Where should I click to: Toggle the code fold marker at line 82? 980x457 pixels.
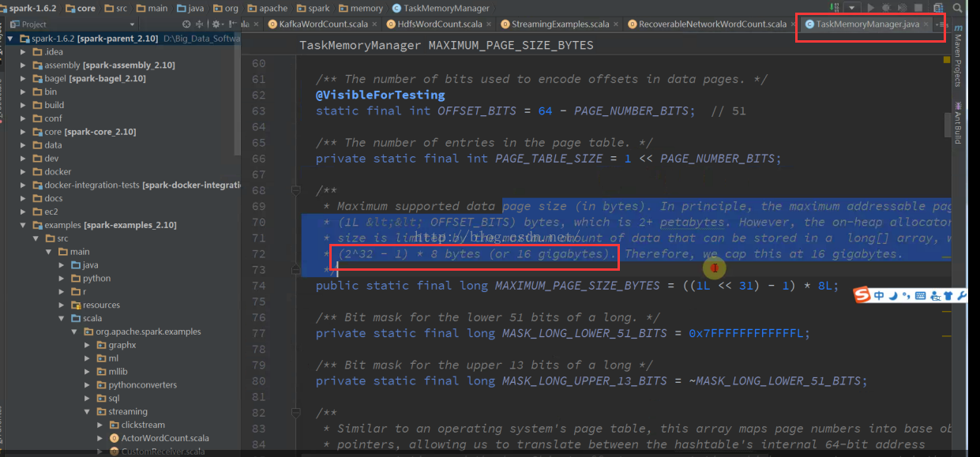coord(295,412)
